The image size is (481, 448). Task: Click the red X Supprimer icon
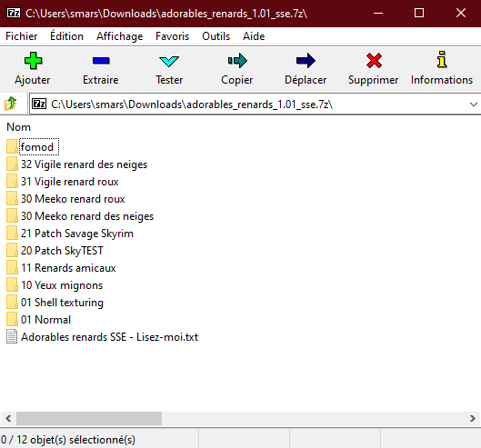click(x=374, y=60)
